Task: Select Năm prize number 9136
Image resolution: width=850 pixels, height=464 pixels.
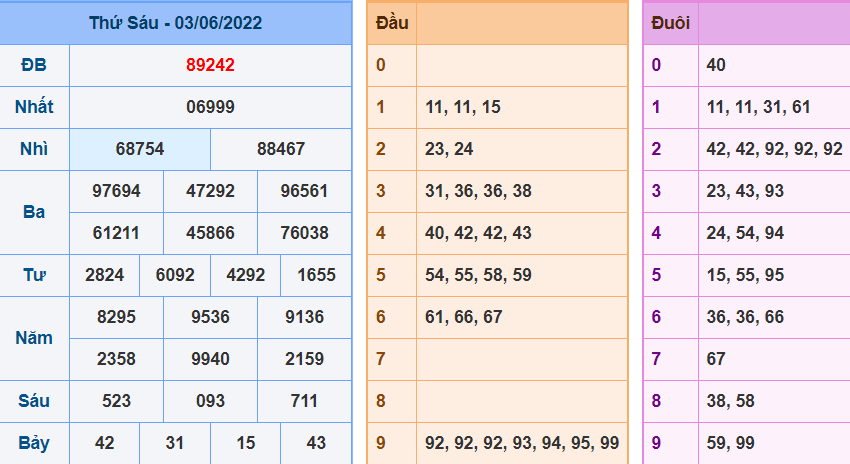Action: click(304, 317)
